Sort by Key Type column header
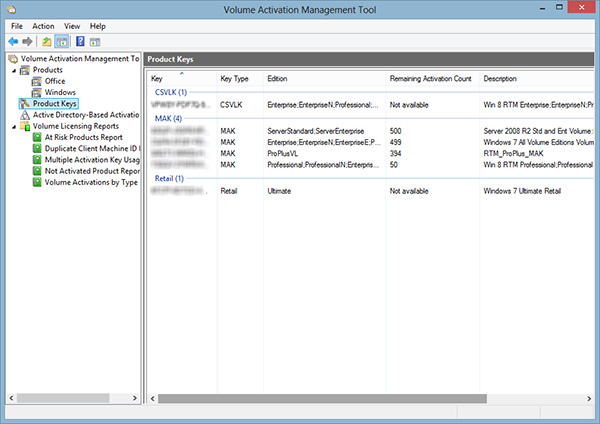 coord(234,78)
